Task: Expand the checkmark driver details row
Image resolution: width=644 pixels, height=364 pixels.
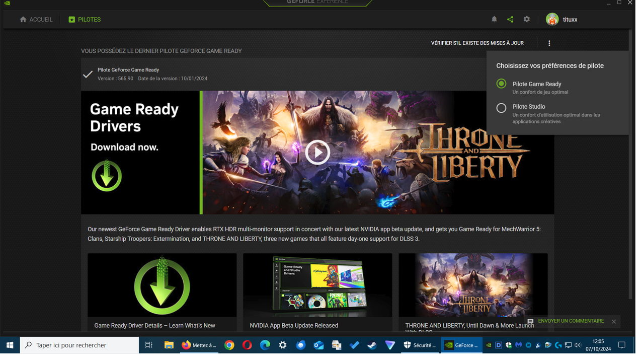Action: (87, 74)
